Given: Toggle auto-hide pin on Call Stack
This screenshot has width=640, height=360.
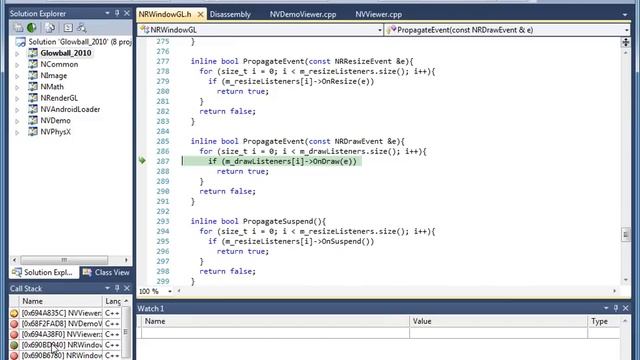Looking at the screenshot, I should point(117,289).
